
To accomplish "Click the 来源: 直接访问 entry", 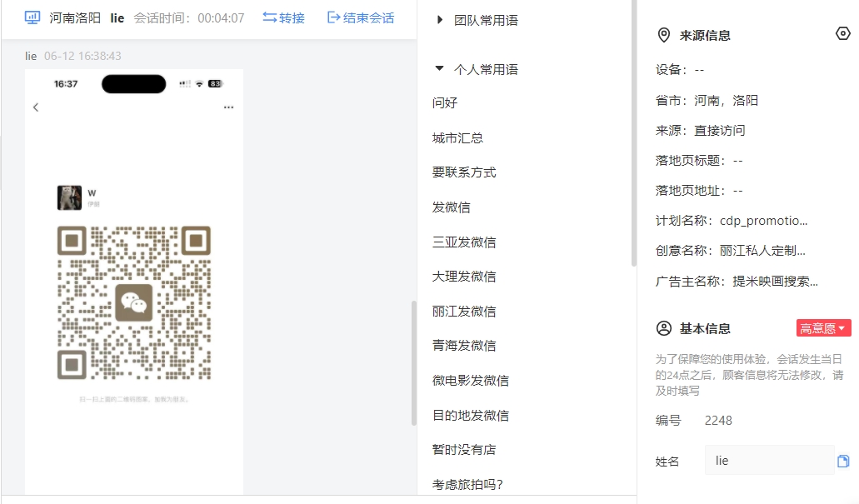I will pyautogui.click(x=700, y=131).
